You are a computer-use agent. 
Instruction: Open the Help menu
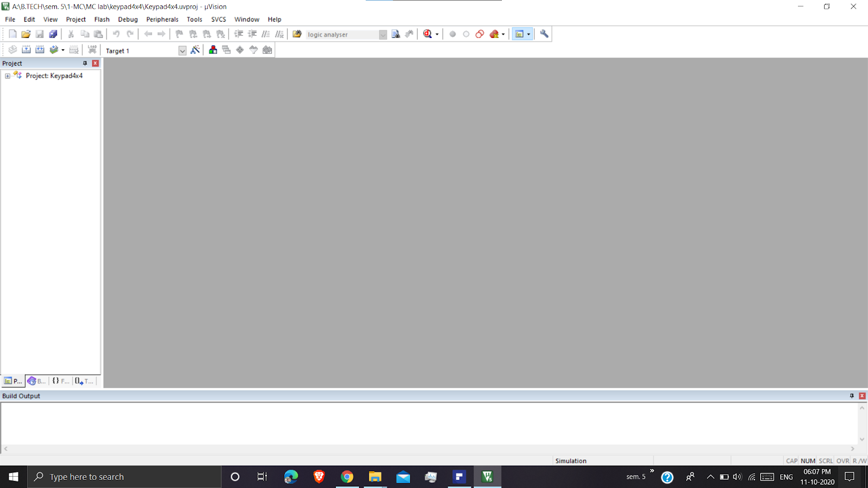tap(275, 20)
